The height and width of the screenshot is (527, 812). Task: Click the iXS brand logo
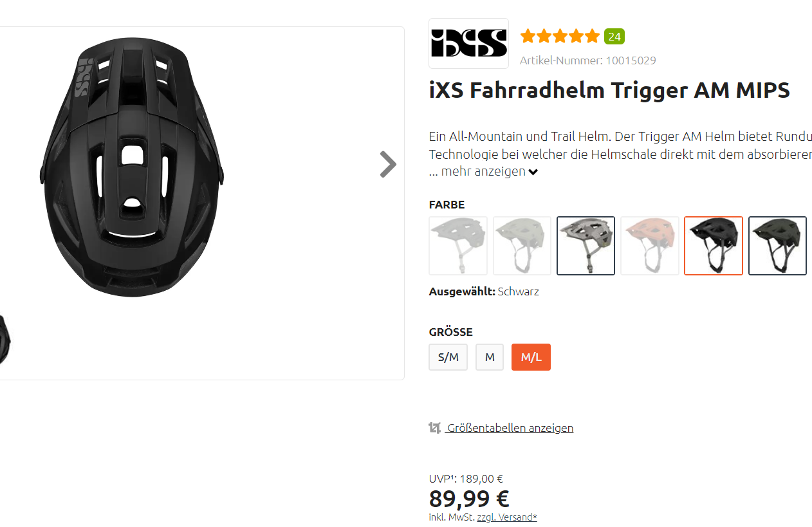468,43
